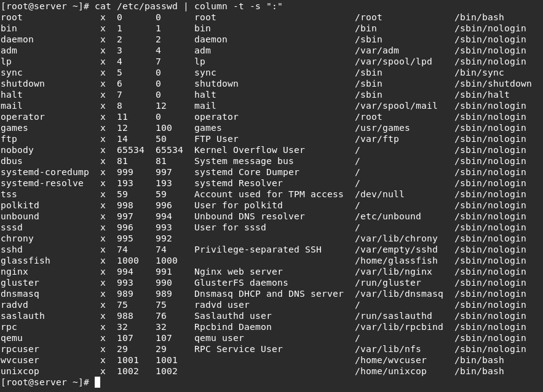Click the 'Kernel Overflow User' description
This screenshot has width=543, height=392.
(249, 150)
